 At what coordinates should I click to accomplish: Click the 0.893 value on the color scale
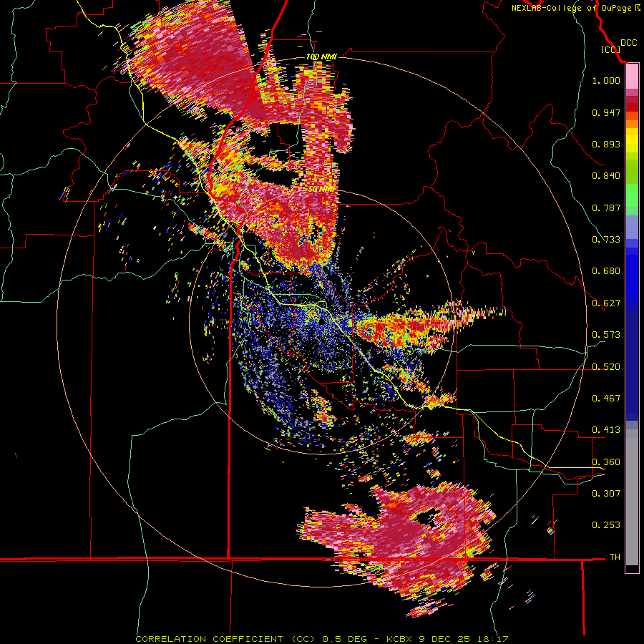click(x=606, y=144)
